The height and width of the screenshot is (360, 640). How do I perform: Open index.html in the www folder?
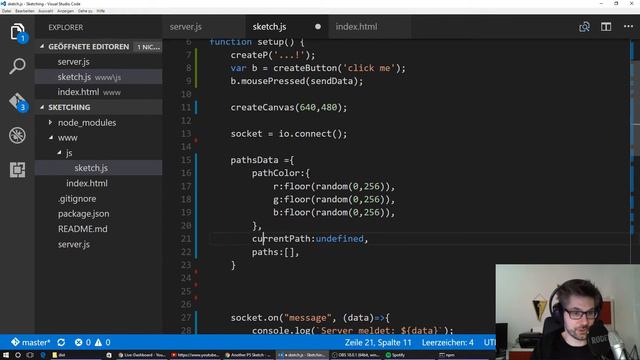point(98,183)
